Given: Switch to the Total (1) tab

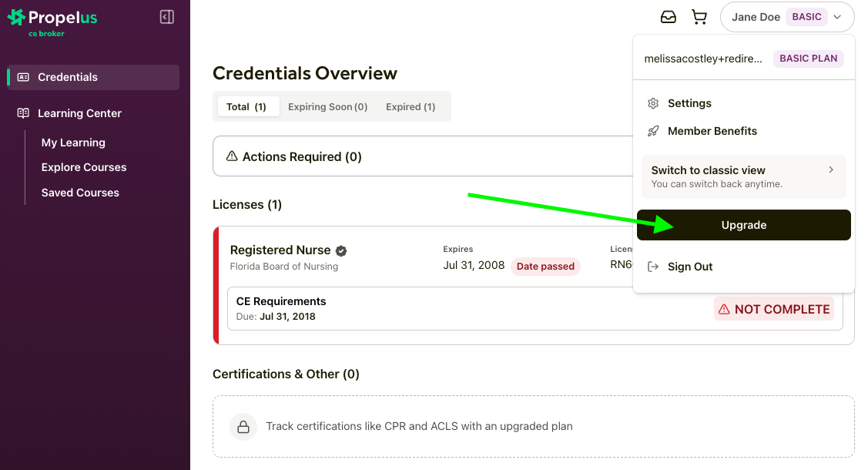Looking at the screenshot, I should click(x=246, y=107).
